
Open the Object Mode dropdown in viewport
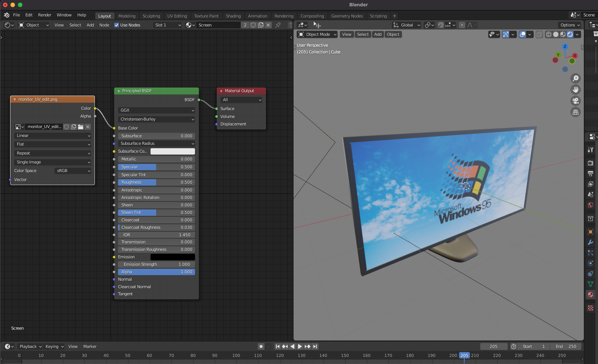[317, 34]
